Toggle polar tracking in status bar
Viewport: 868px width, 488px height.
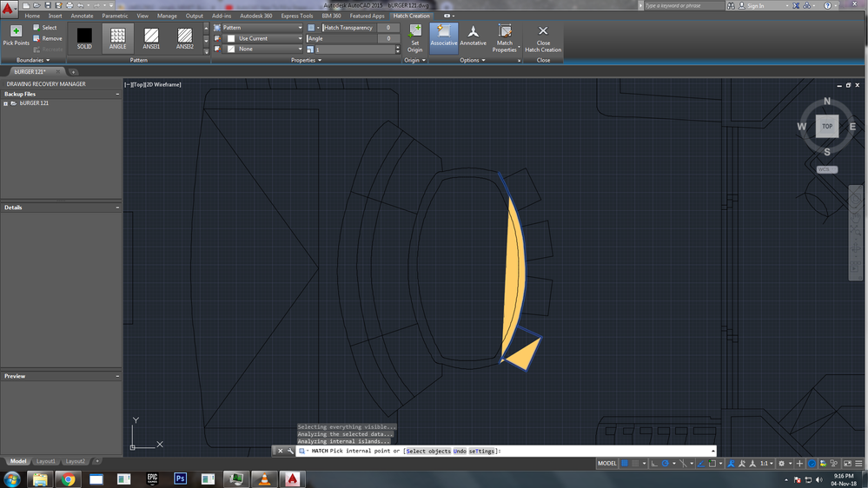click(666, 463)
